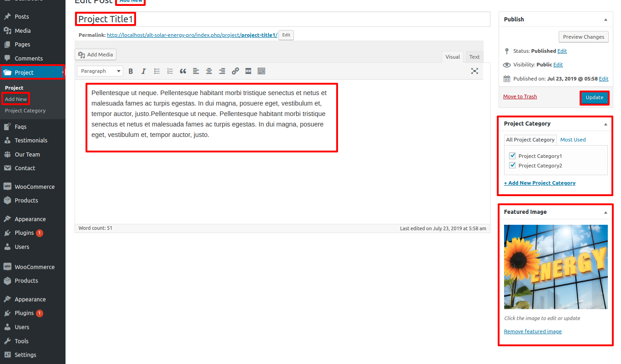
Task: Align text left in the editor
Action: [x=196, y=71]
